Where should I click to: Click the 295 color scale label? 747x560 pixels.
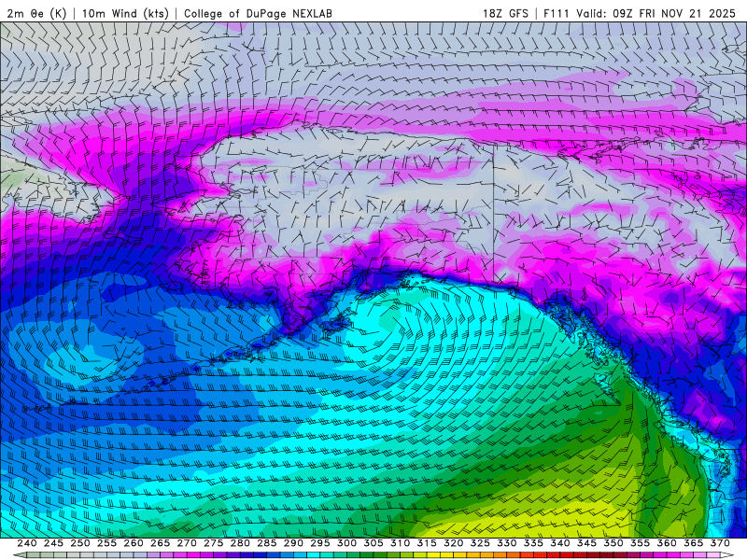click(x=320, y=543)
